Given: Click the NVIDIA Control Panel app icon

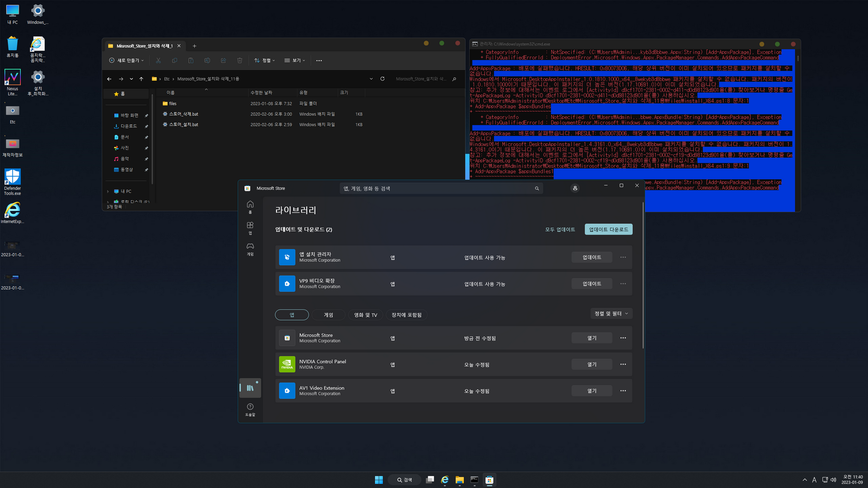Looking at the screenshot, I should tap(287, 364).
